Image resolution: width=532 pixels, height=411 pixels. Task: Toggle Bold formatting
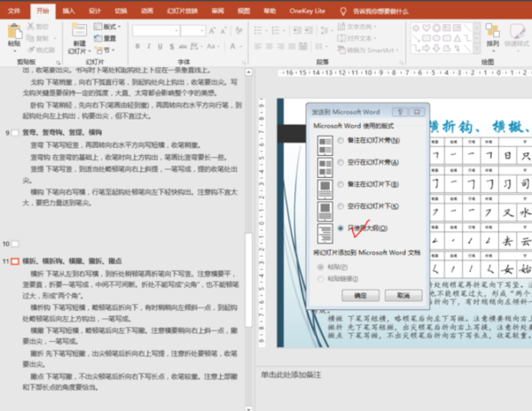pos(137,46)
